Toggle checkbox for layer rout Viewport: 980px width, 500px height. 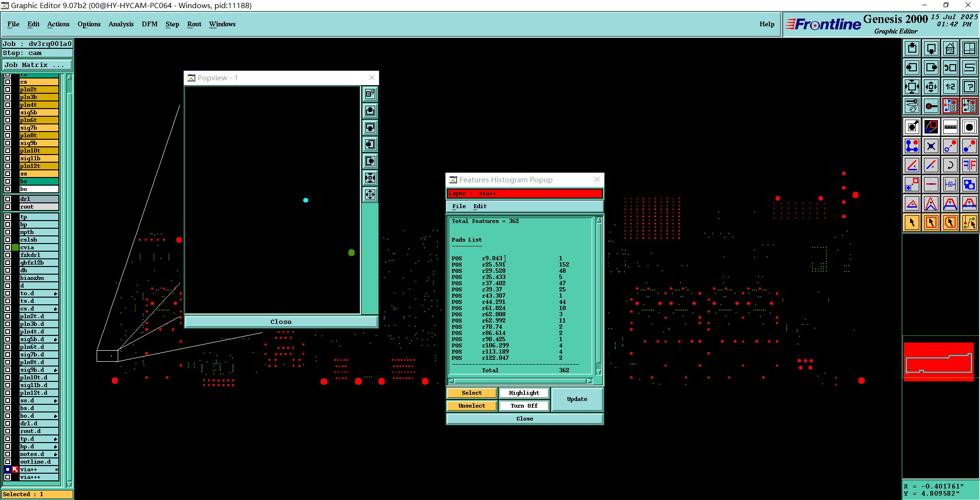(x=8, y=207)
